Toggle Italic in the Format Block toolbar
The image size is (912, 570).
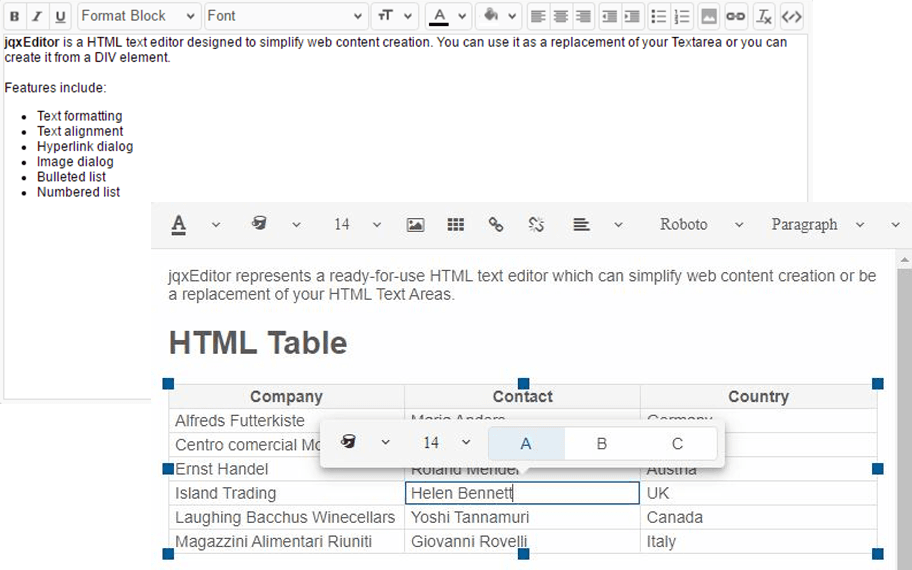[x=37, y=16]
